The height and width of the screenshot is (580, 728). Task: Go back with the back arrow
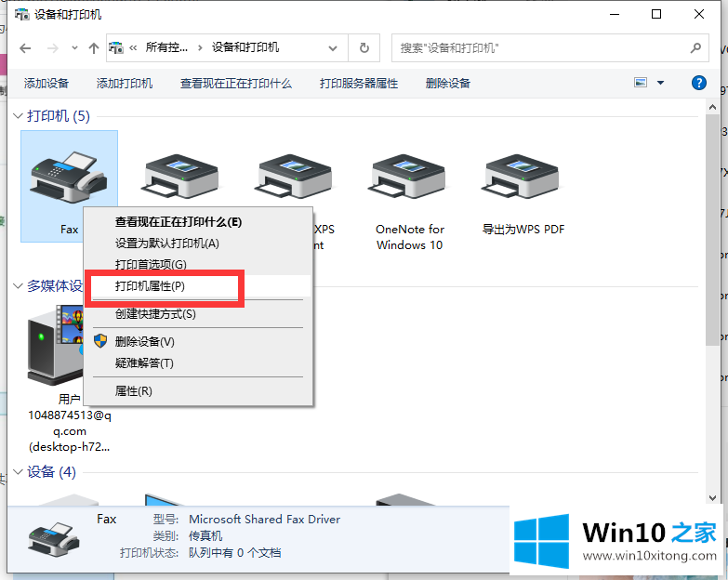tap(25, 47)
